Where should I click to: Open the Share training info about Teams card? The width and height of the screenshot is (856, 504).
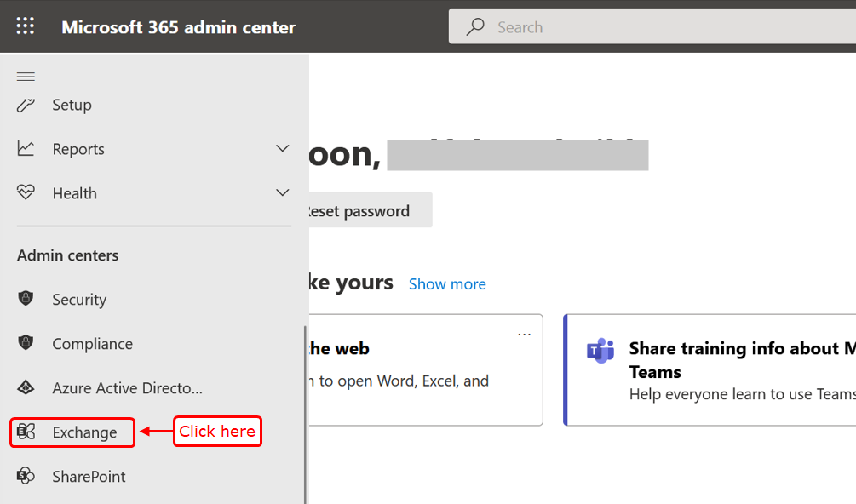click(x=710, y=369)
